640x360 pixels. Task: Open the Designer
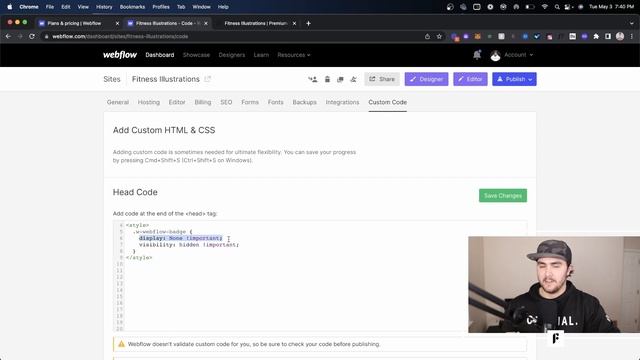tap(427, 79)
